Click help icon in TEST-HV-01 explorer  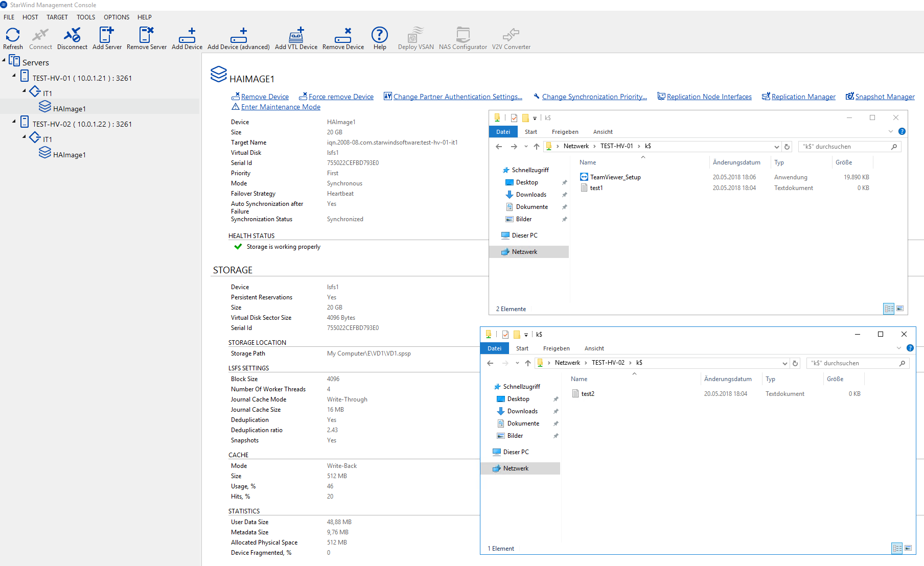(902, 131)
